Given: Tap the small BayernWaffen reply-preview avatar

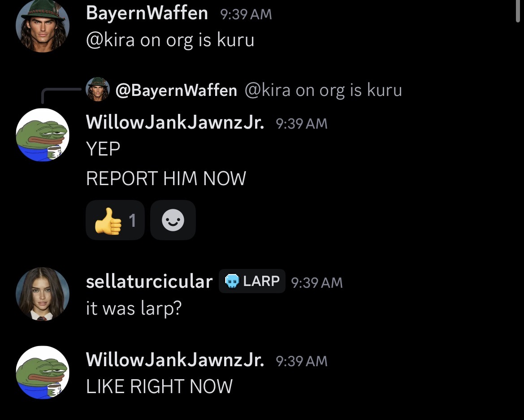Looking at the screenshot, I should coord(98,89).
